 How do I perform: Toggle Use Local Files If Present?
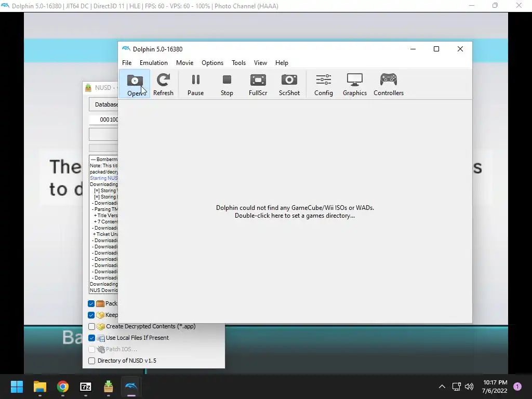[91, 338]
